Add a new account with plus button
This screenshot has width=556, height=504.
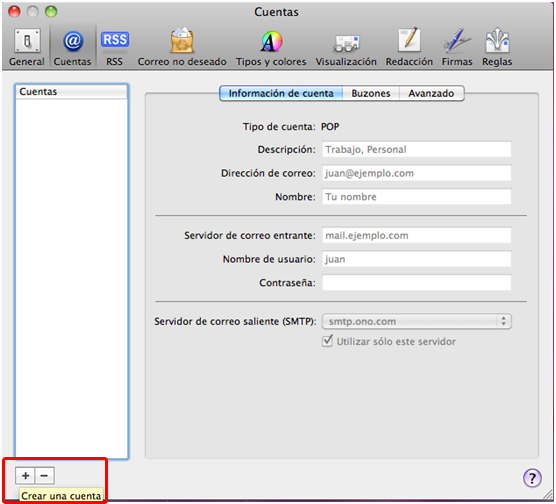pos(25,475)
